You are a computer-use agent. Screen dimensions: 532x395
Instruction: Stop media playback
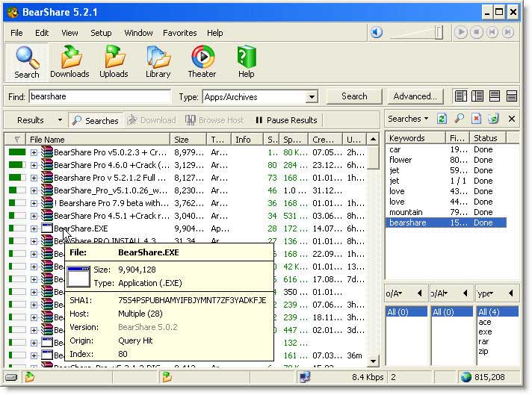[477, 32]
